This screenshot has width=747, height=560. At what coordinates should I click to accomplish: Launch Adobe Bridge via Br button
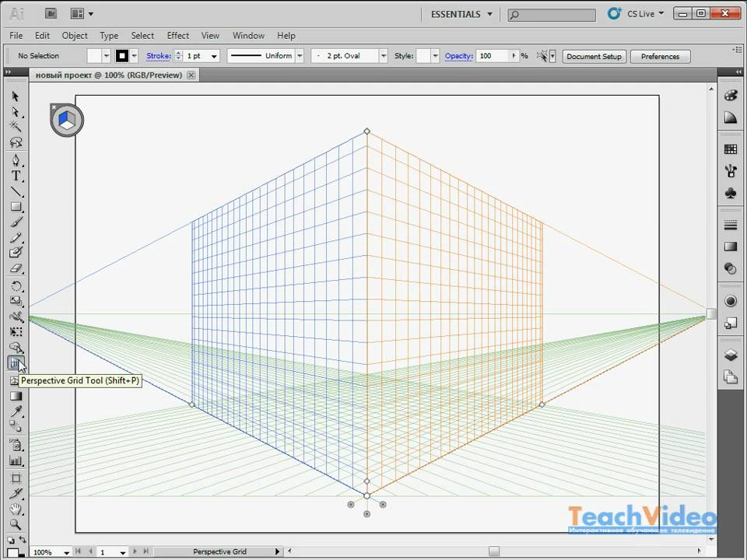(x=51, y=14)
